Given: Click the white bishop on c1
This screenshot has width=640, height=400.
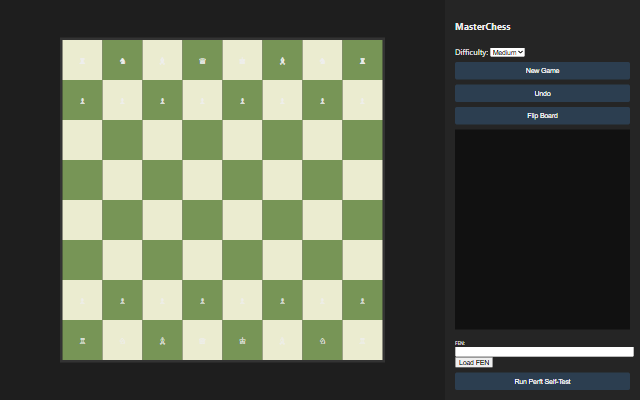Looking at the screenshot, I should (162, 340).
